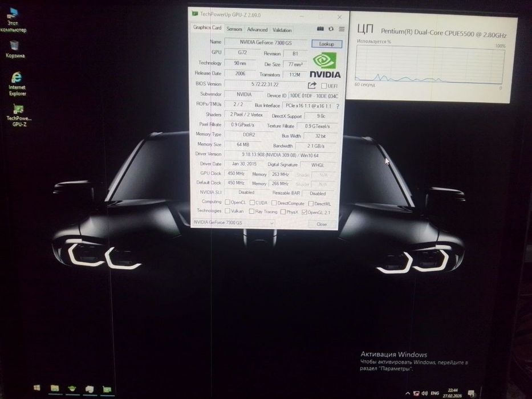Open the GPU-Z screenshot camera icon
Viewport: 532px width, 399px height.
320,29
